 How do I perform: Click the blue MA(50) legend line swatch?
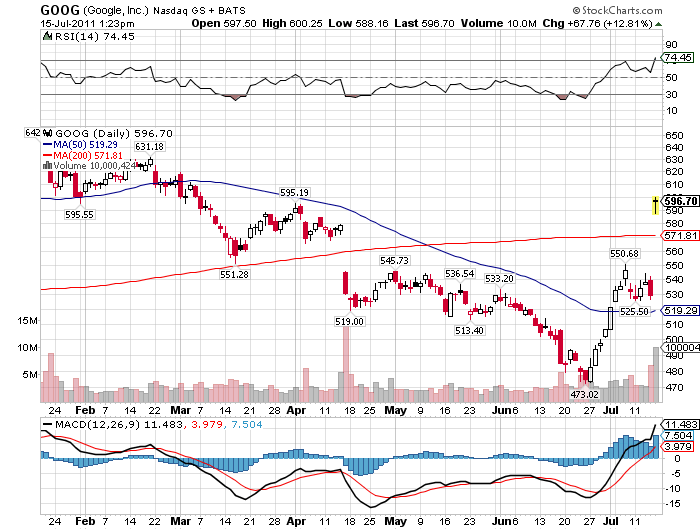pos(47,145)
